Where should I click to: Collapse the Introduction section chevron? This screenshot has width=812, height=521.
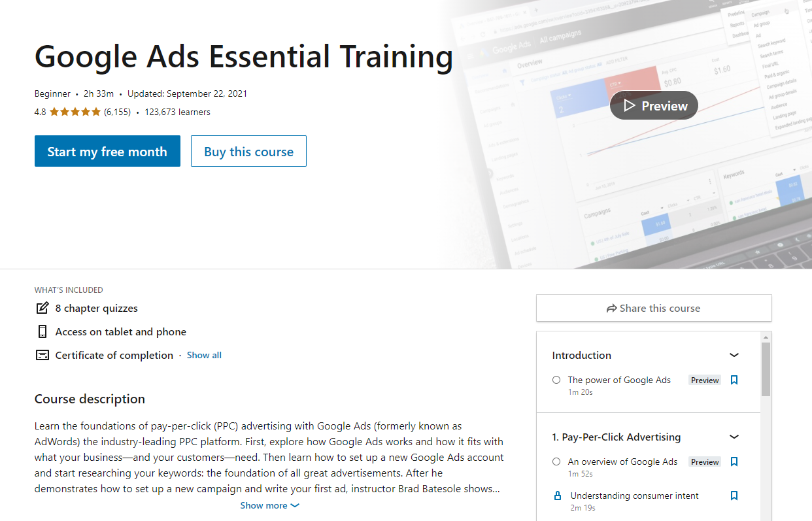click(x=734, y=355)
